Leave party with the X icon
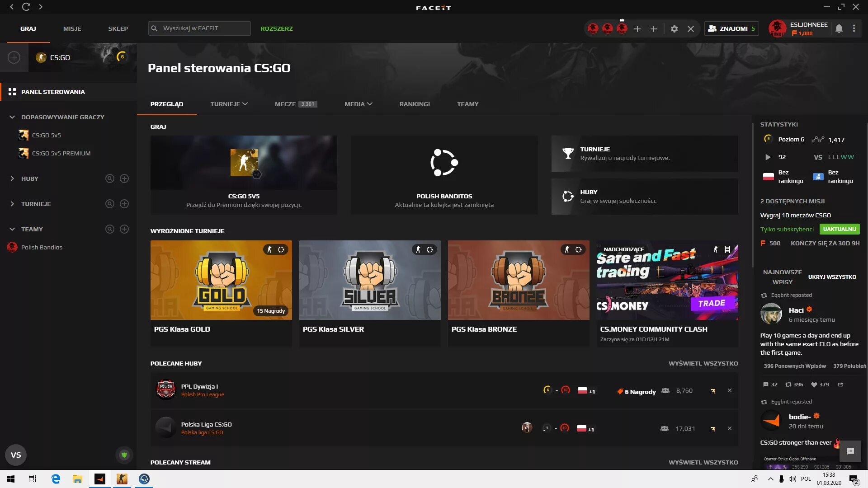 click(691, 29)
